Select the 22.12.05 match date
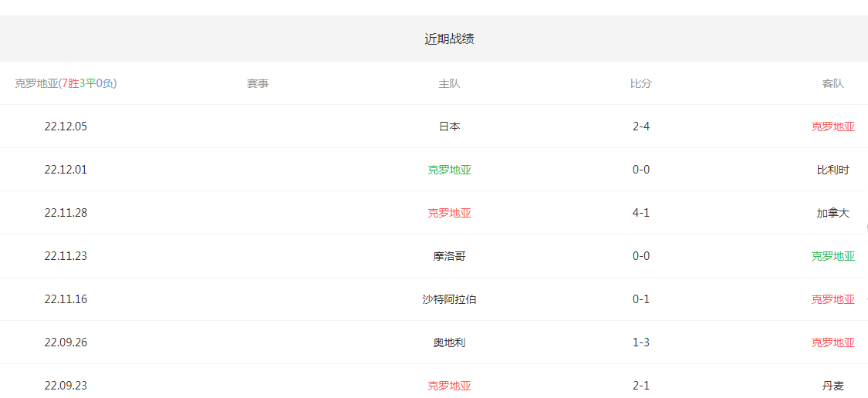 (x=66, y=126)
